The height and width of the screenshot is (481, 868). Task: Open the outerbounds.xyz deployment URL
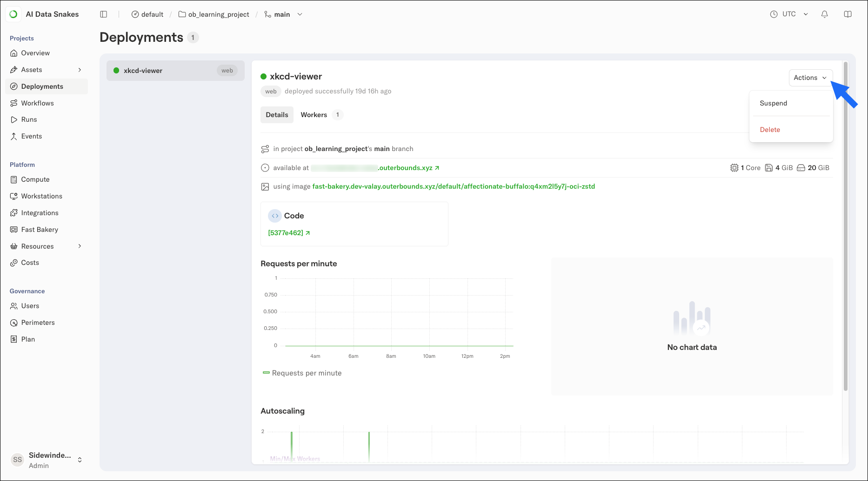tap(375, 168)
